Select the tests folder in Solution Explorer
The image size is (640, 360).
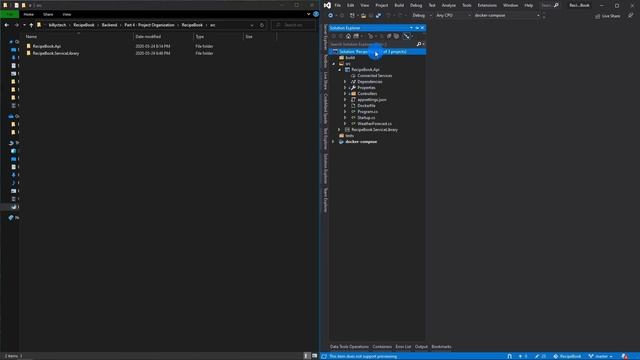(349, 136)
